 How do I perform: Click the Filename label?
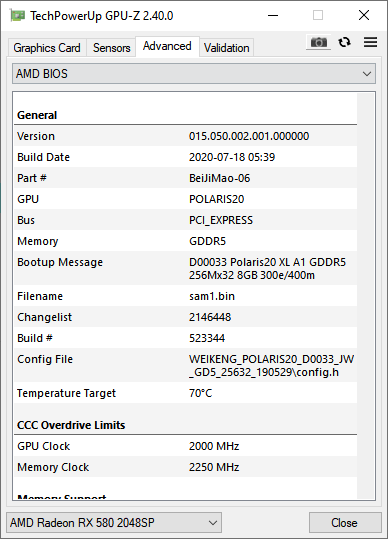pos(40,296)
